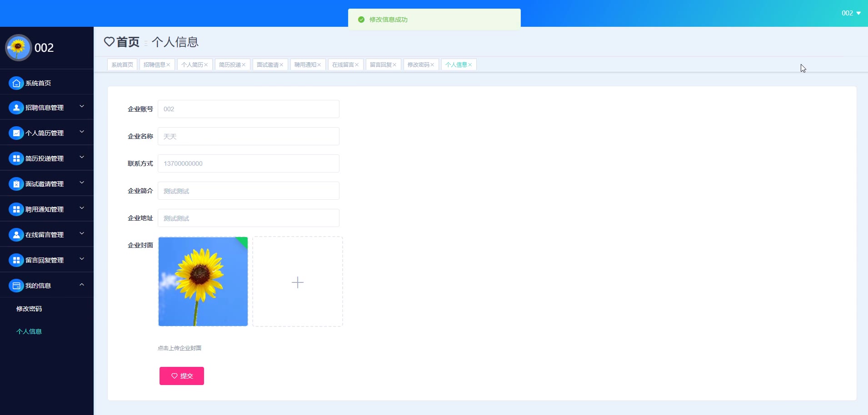Click the 个人简历管理 sidebar icon

[16, 133]
